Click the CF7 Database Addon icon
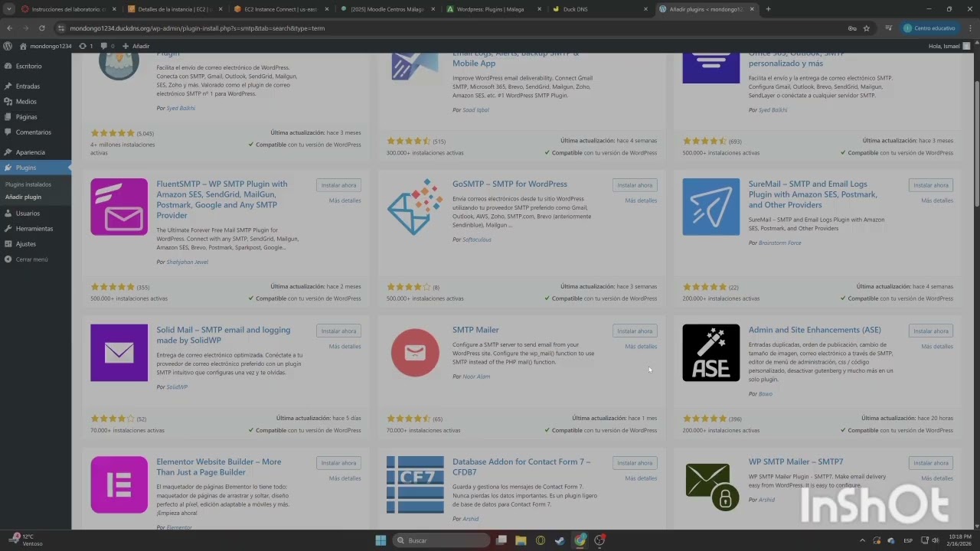The height and width of the screenshot is (551, 980). pos(415,484)
